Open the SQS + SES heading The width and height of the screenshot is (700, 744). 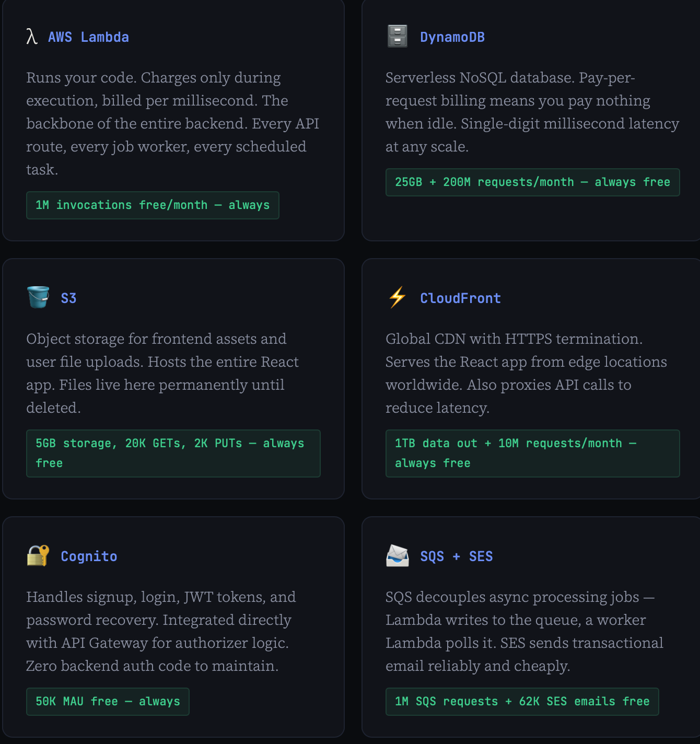pyautogui.click(x=457, y=556)
